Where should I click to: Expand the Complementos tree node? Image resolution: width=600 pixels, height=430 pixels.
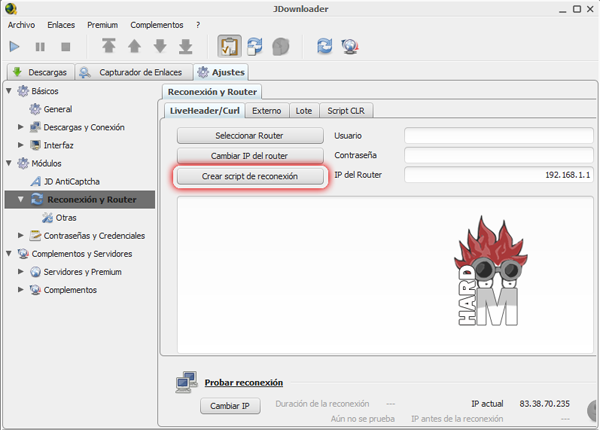pyautogui.click(x=21, y=289)
